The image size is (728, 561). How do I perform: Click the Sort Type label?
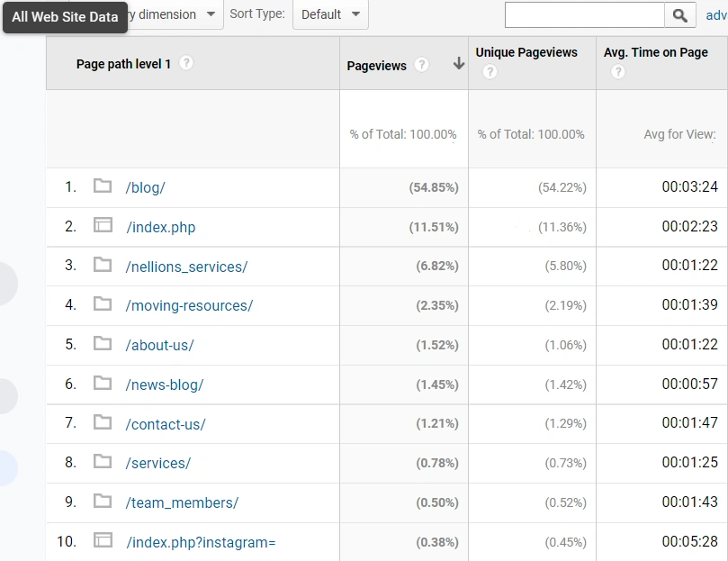click(257, 14)
